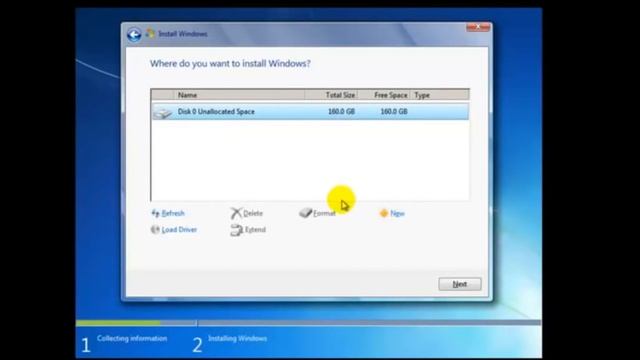Click the Extend partition icon

click(236, 230)
